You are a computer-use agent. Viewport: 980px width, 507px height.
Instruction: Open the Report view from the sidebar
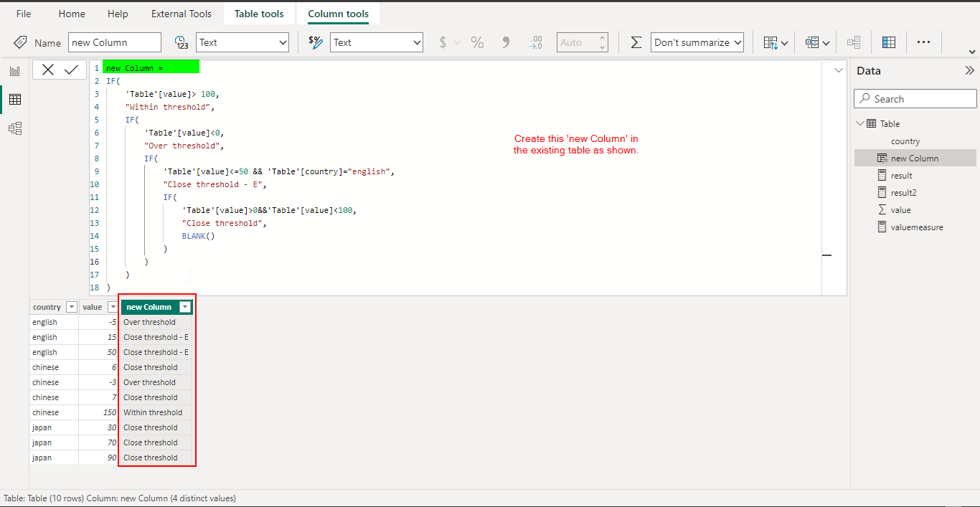(14, 71)
